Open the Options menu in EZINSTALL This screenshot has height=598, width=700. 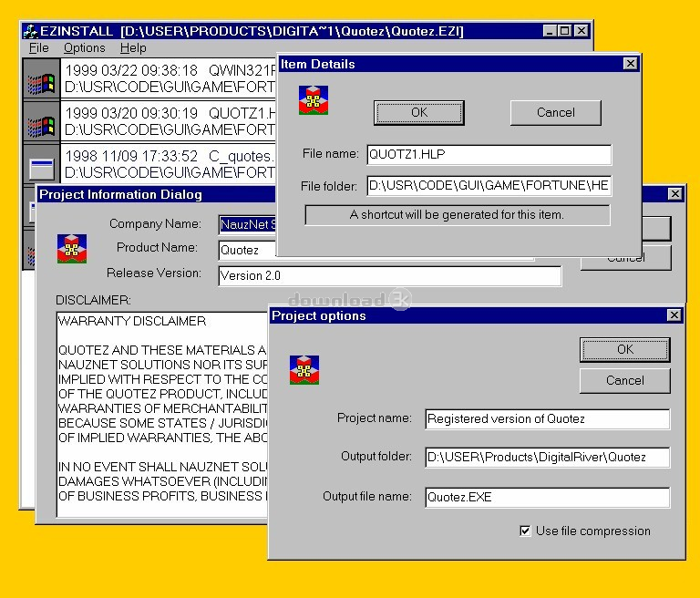point(85,47)
